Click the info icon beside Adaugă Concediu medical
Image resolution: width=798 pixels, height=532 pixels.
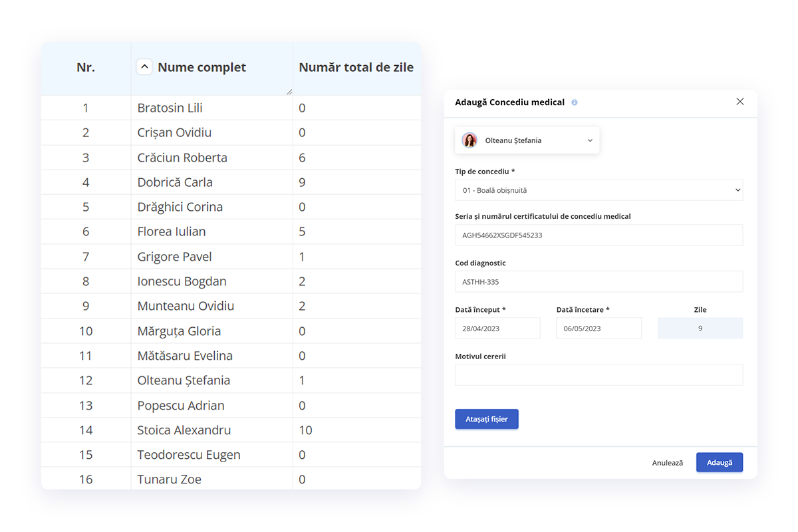(x=575, y=102)
